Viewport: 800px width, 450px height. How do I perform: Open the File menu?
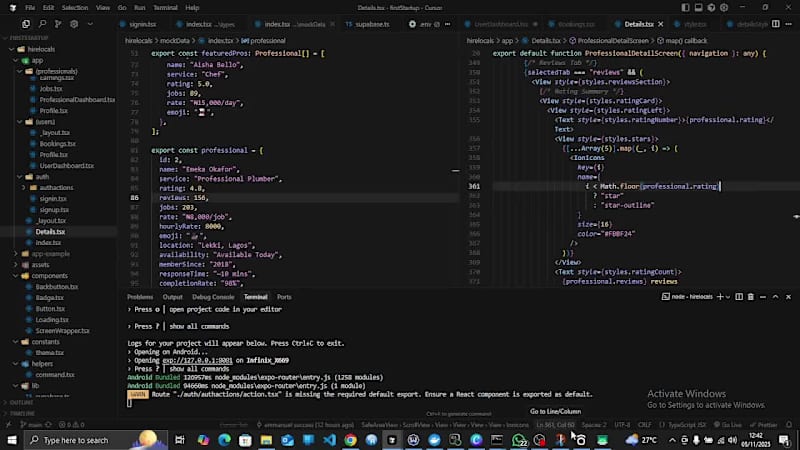click(30, 8)
